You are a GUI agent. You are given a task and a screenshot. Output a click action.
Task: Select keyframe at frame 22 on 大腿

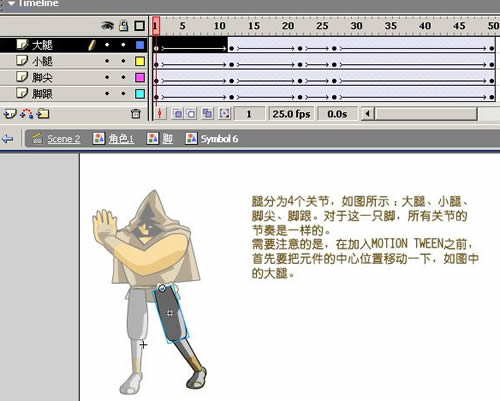click(300, 48)
